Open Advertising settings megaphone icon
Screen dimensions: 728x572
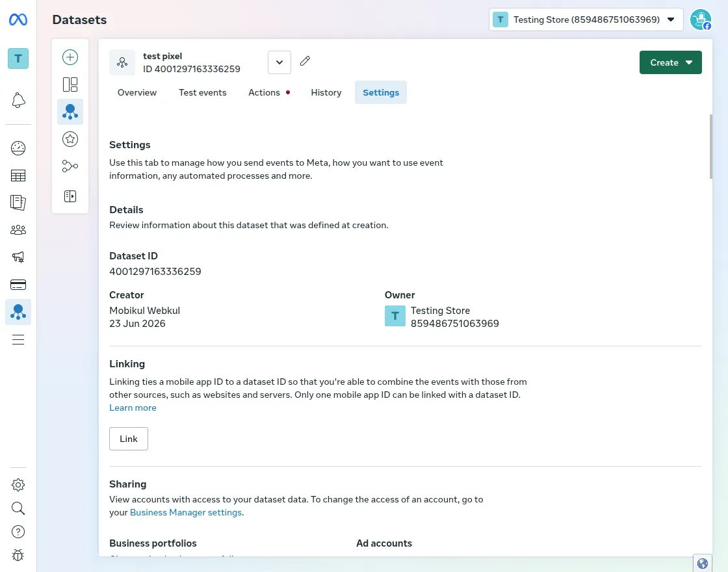pyautogui.click(x=18, y=257)
